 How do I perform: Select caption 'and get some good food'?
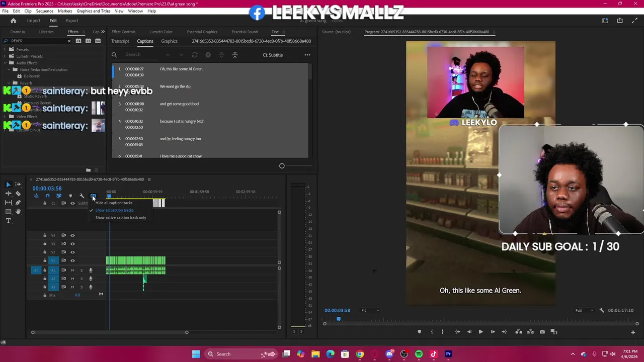click(179, 104)
